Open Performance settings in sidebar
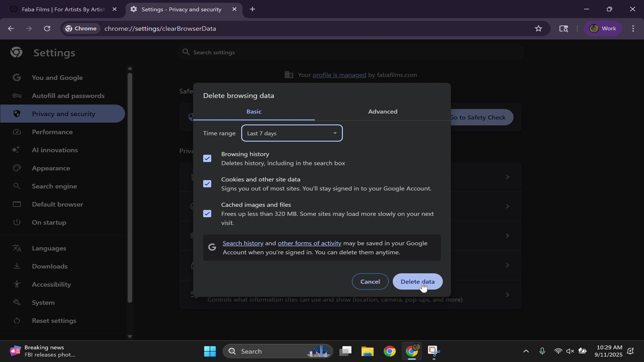The height and width of the screenshot is (362, 644). pyautogui.click(x=52, y=132)
